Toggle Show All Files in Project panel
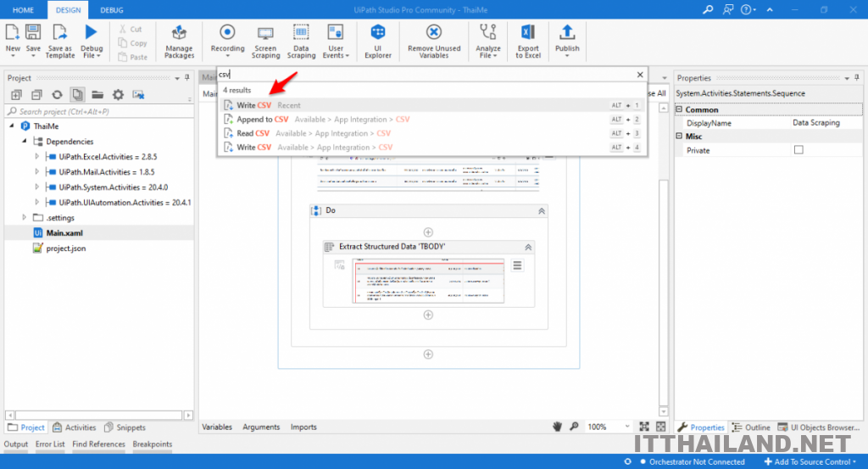868x469 pixels. coord(77,95)
